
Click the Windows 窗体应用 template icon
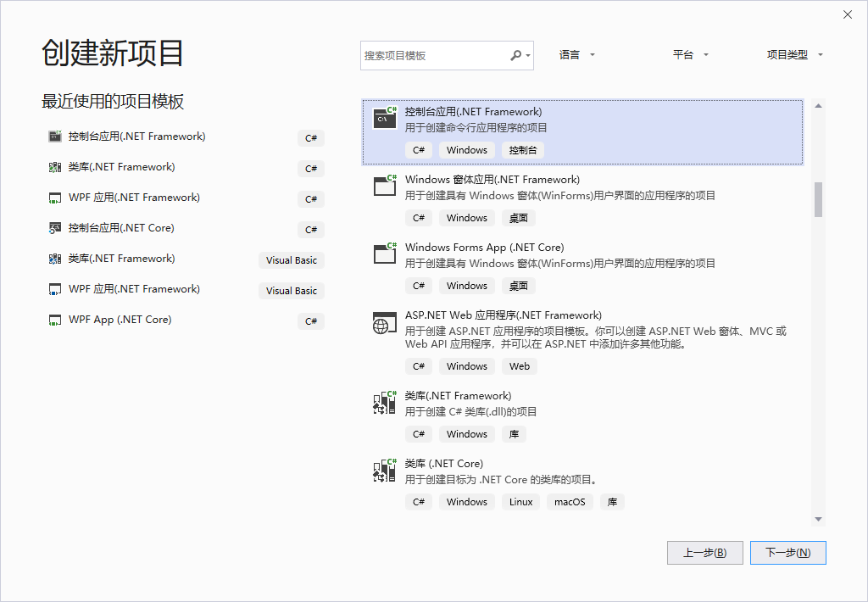[x=385, y=186]
